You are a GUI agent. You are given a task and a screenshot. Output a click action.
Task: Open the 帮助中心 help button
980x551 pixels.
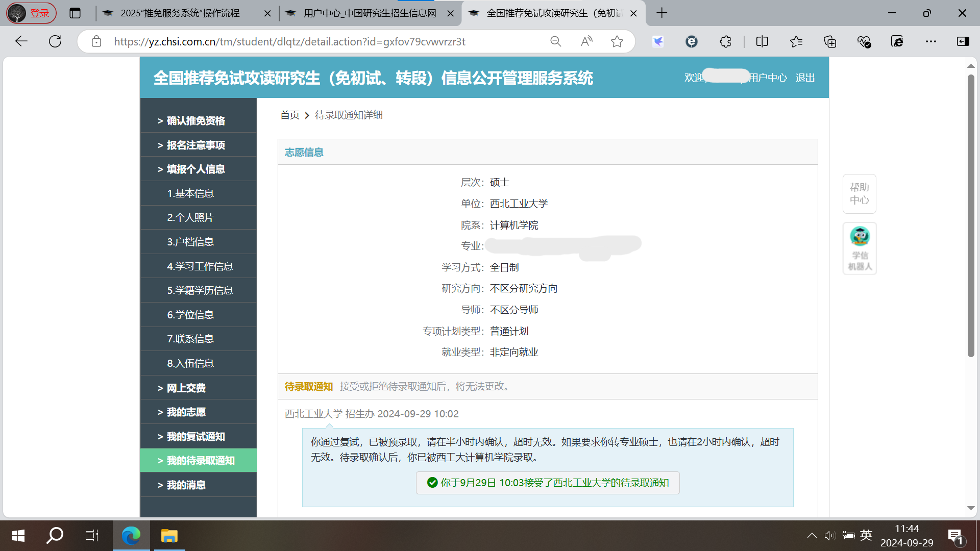click(x=860, y=194)
